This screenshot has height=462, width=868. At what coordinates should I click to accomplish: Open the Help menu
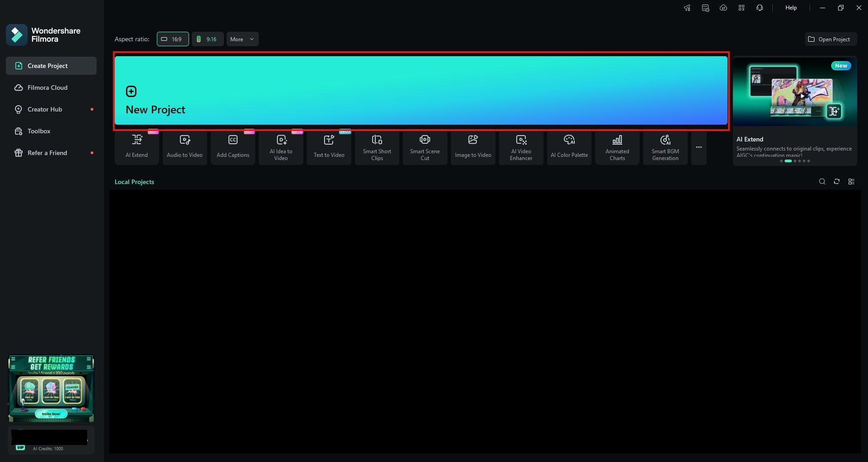click(x=791, y=8)
